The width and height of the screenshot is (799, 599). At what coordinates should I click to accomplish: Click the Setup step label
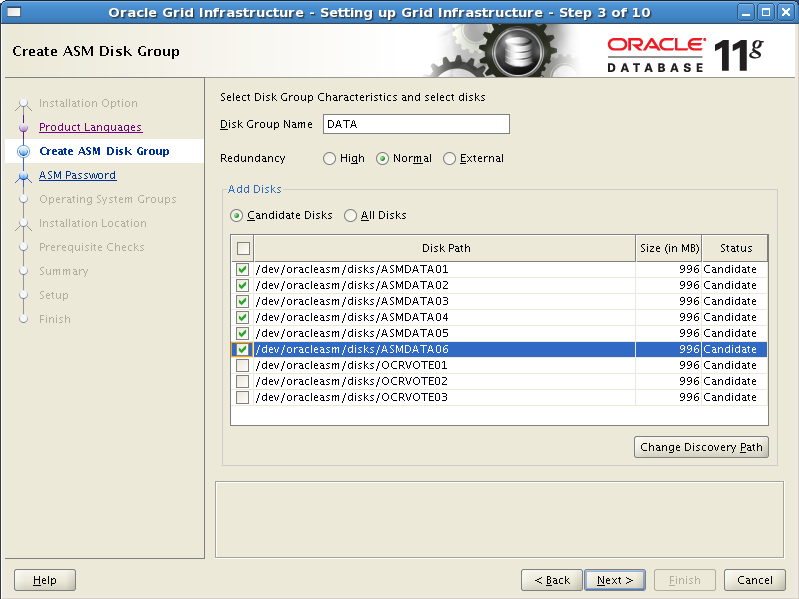tap(54, 295)
